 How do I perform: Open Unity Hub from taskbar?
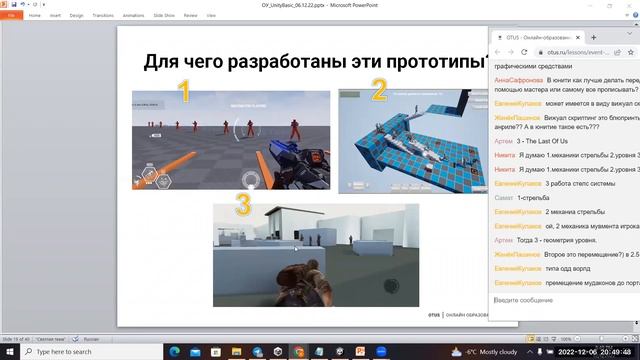point(278,351)
